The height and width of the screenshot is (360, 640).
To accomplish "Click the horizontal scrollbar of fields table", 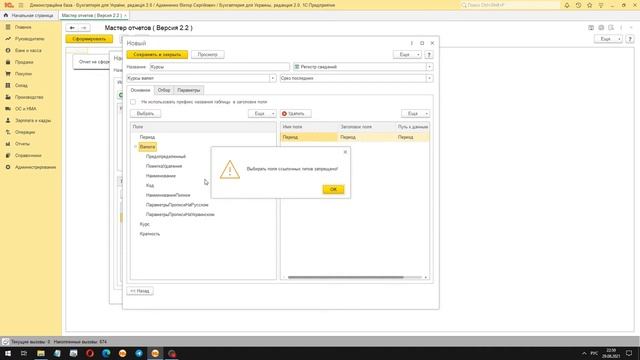I will (x=345, y=278).
